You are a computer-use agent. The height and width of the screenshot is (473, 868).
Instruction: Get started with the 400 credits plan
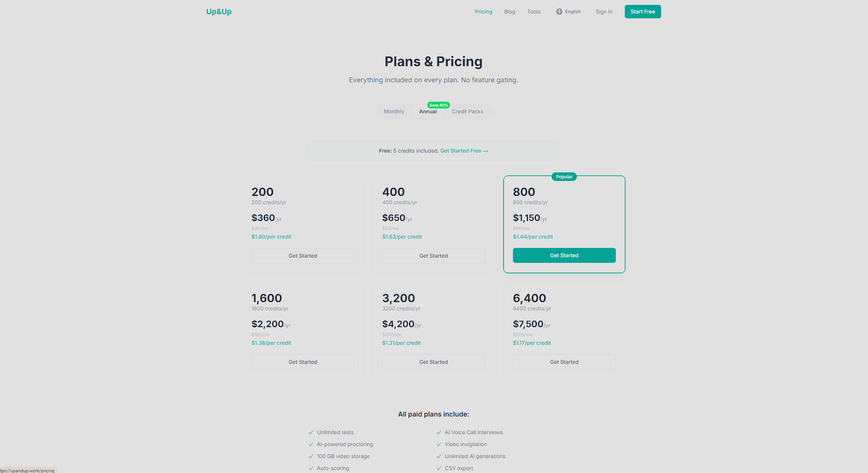433,256
